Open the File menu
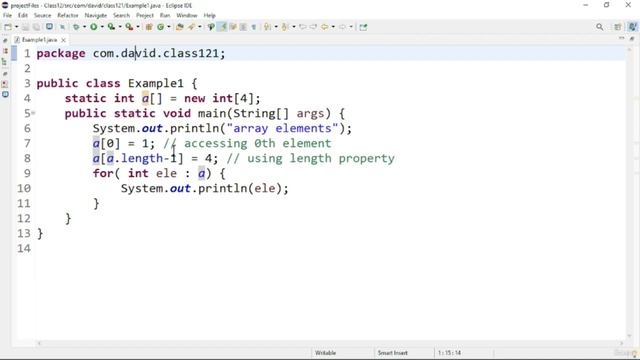Viewport: 640px width, 360px height. pos(7,16)
